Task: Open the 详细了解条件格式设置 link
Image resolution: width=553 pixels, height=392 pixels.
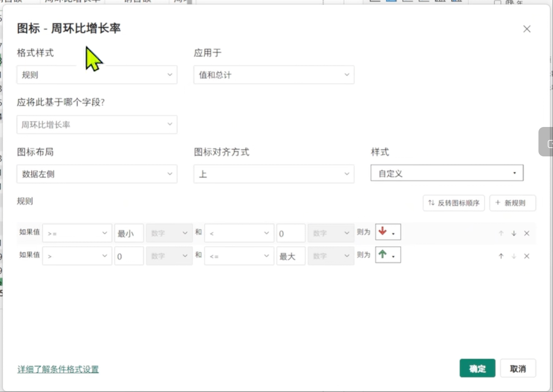Action: [x=58, y=369]
